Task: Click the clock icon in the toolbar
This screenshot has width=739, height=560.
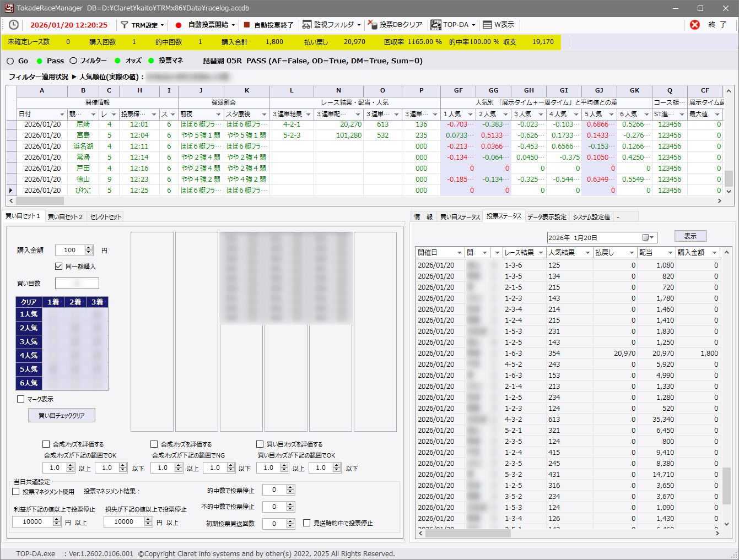Action: (x=13, y=25)
